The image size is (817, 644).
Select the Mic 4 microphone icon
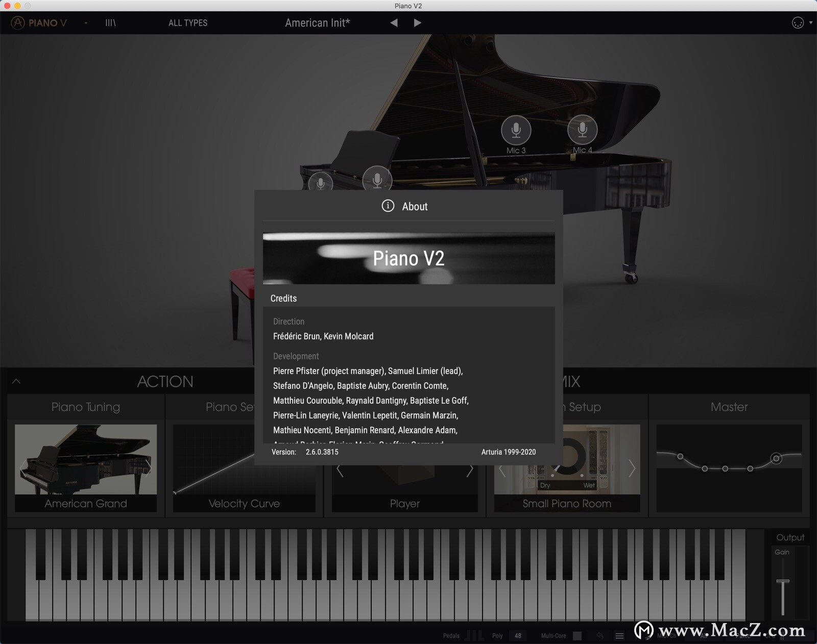click(582, 130)
